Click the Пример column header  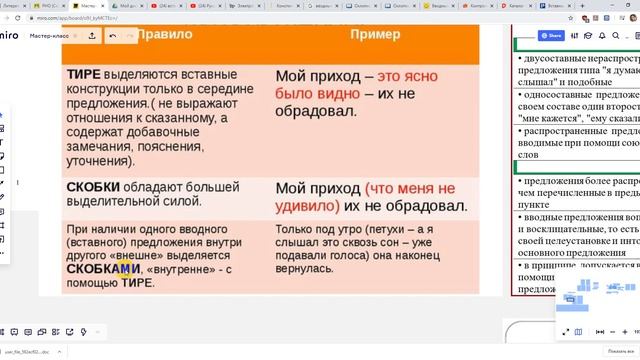pyautogui.click(x=375, y=34)
